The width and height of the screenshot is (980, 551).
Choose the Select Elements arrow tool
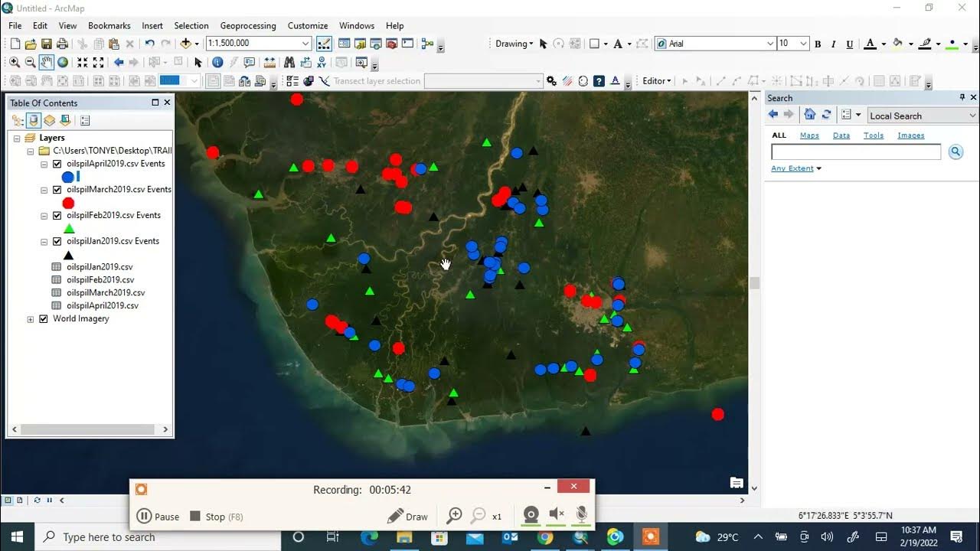coord(198,63)
